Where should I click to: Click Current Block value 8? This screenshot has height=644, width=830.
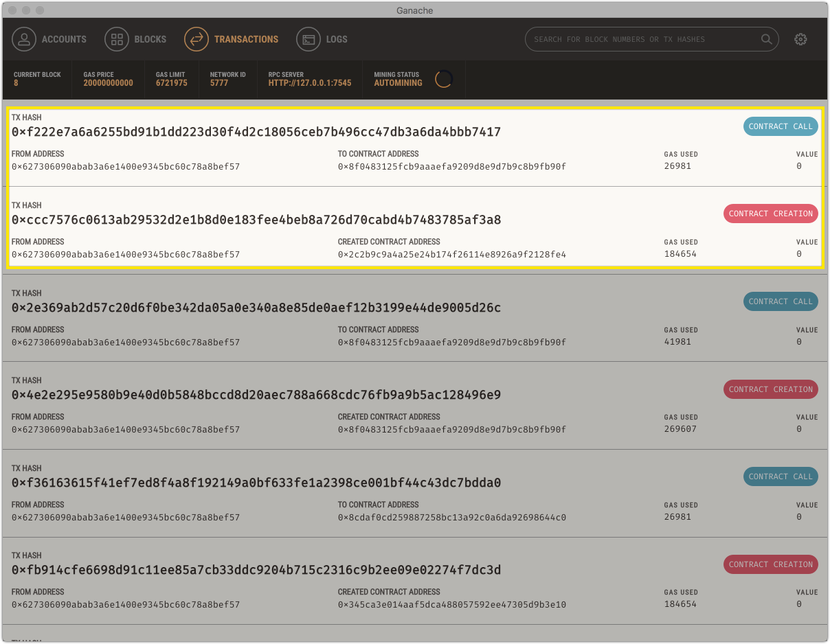click(x=16, y=83)
